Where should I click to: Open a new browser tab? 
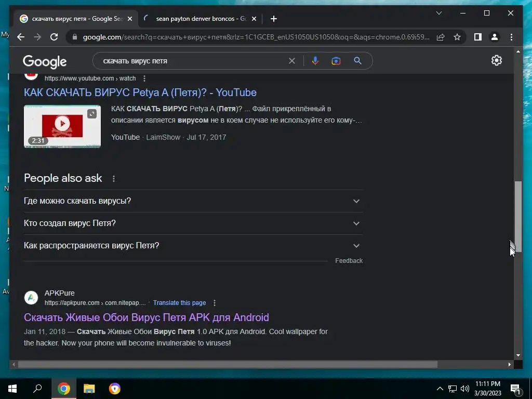274,19
